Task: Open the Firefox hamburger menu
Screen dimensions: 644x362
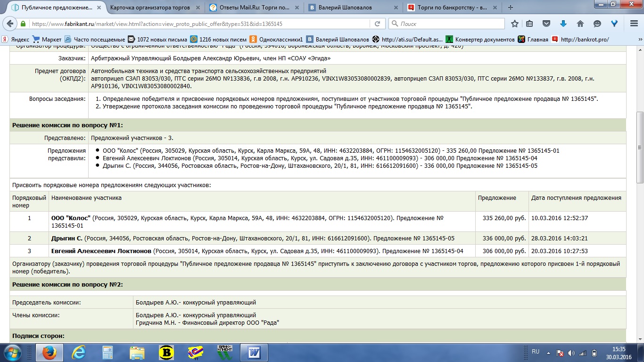Action: point(634,24)
